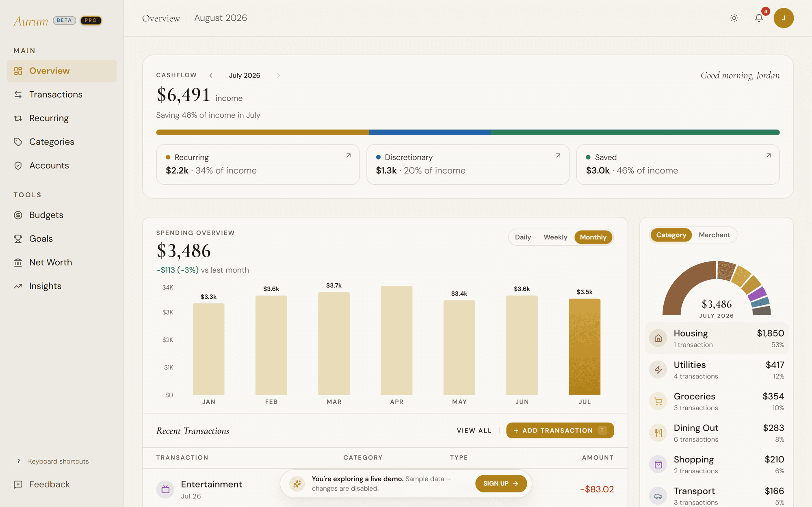This screenshot has height=507, width=812.
Task: Switch spending view to Weekly
Action: (555, 237)
